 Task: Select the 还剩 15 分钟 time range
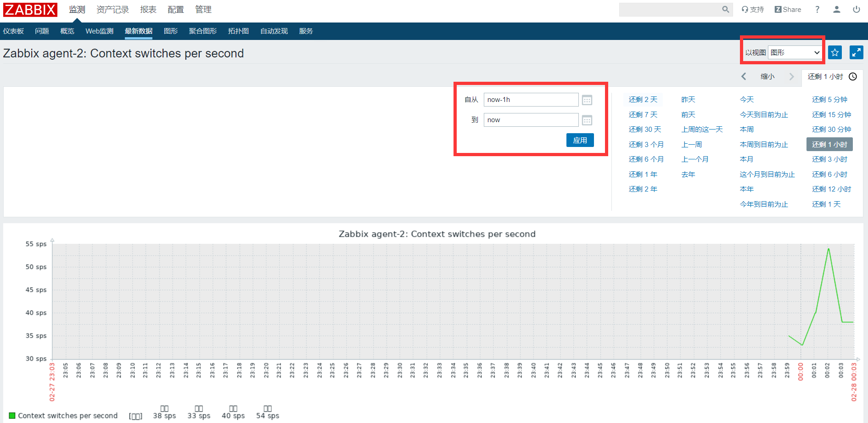(x=831, y=115)
